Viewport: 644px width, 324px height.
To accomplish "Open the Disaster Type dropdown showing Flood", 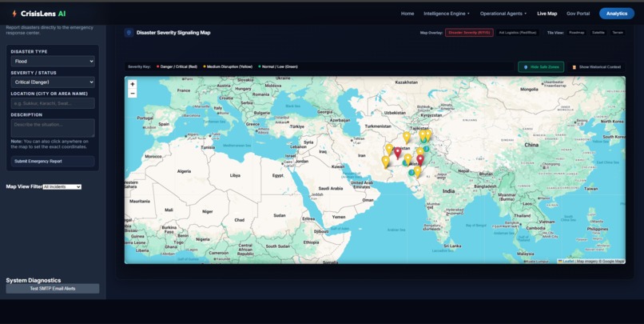I will click(53, 62).
